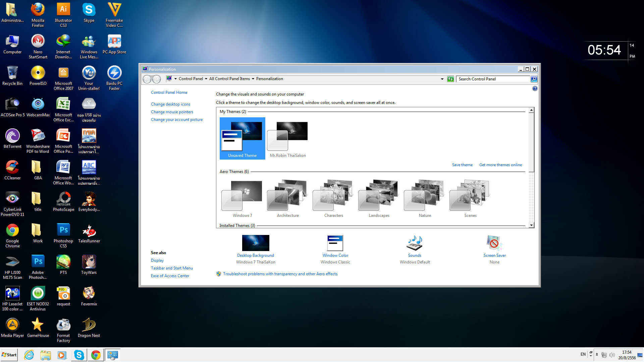Click the refresh button beside address bar
Image resolution: width=644 pixels, height=362 pixels.
(x=450, y=79)
